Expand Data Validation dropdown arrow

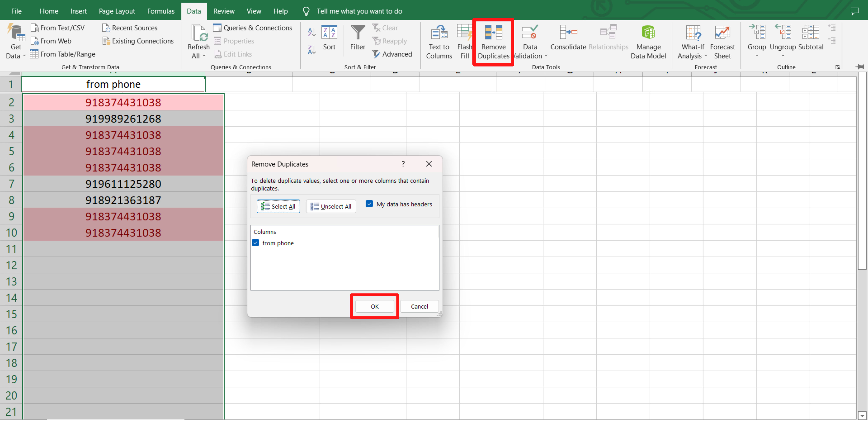click(546, 56)
